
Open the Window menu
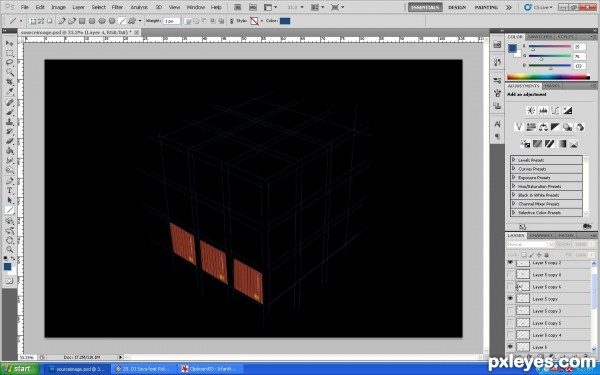(195, 7)
